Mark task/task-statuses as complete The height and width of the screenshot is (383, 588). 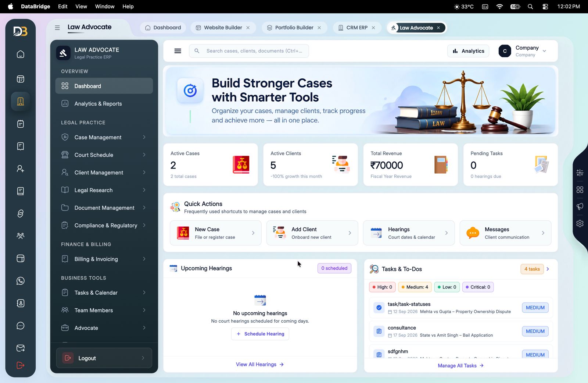click(x=379, y=308)
